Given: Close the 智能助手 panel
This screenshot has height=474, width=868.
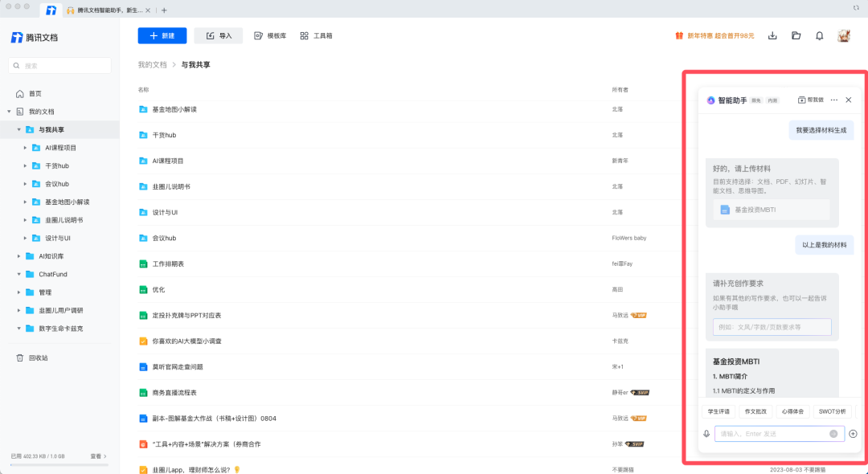Looking at the screenshot, I should [849, 100].
